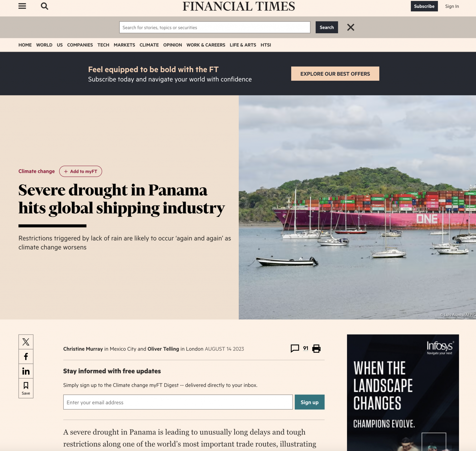Print the article using printer icon

316,348
